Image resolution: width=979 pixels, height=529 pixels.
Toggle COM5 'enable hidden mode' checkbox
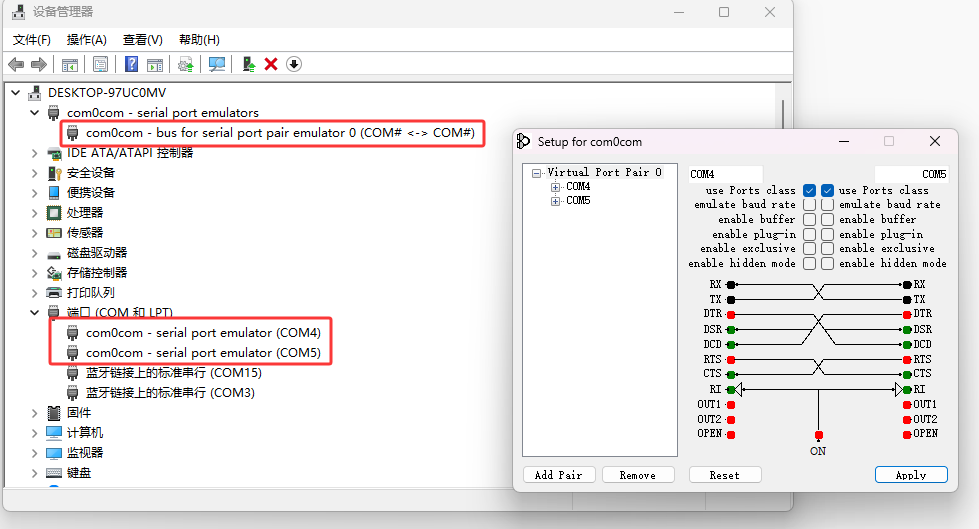click(827, 264)
